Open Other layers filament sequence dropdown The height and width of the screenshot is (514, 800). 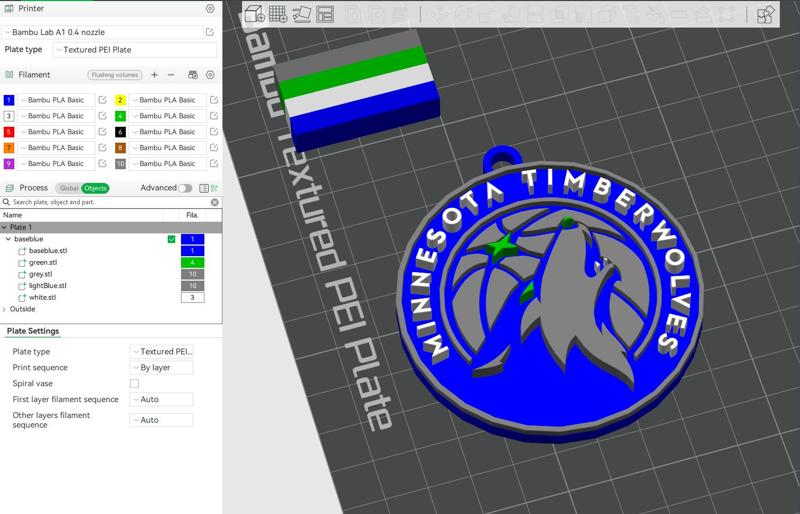(161, 420)
